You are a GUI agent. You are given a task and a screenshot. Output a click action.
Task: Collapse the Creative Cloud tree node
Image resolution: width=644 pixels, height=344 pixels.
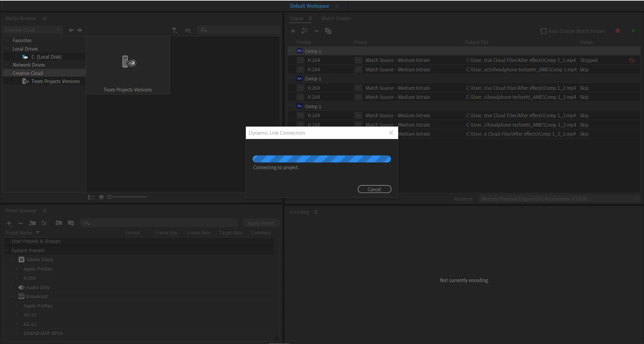point(7,73)
